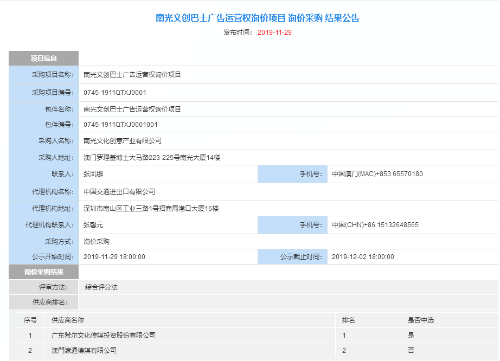Open the 询价采购结果 section header tab
The height and width of the screenshot is (361, 500).
(x=44, y=272)
